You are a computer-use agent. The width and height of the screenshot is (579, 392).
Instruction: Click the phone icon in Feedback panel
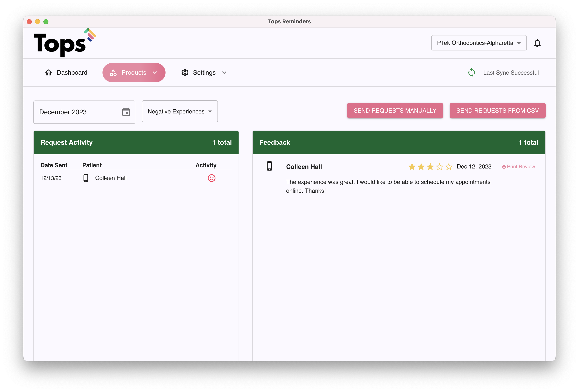[269, 166]
